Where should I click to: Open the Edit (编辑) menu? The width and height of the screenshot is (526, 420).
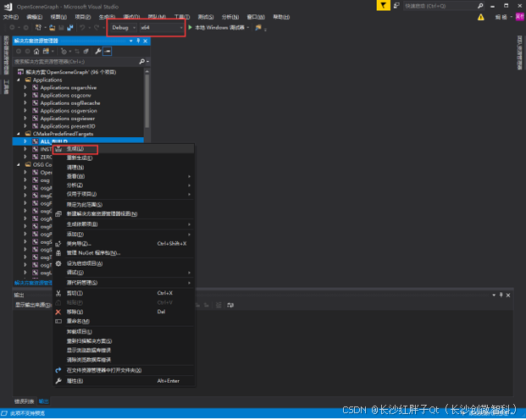(34, 17)
